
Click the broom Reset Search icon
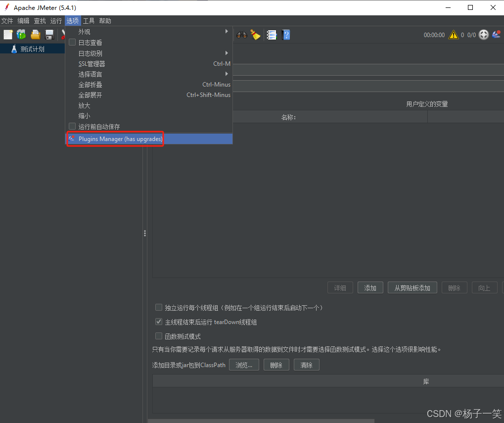(256, 35)
